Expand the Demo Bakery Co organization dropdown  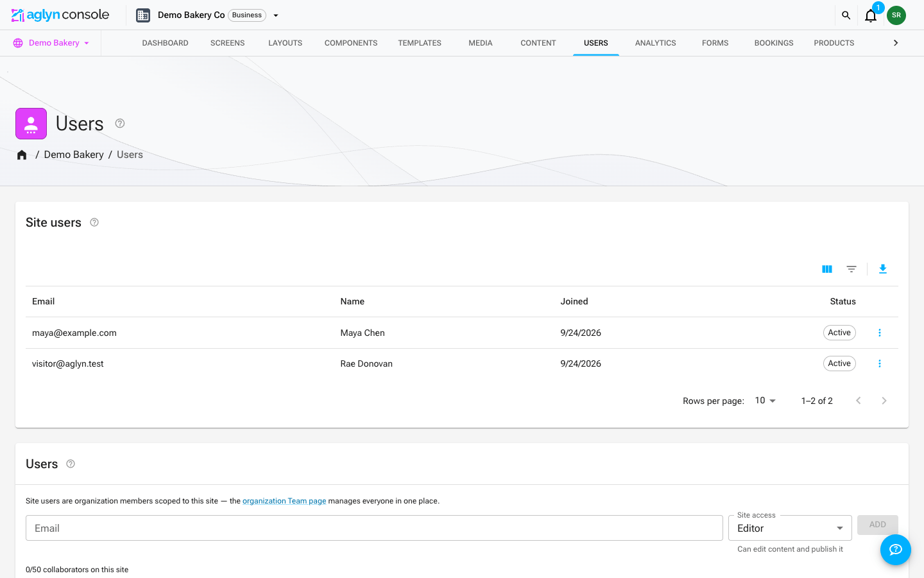(276, 15)
